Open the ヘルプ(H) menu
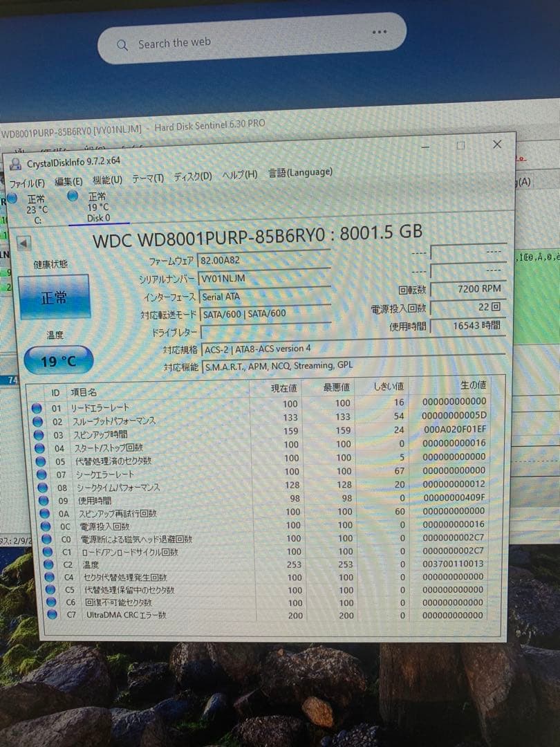Screen dimensions: 560x747 click(239, 175)
